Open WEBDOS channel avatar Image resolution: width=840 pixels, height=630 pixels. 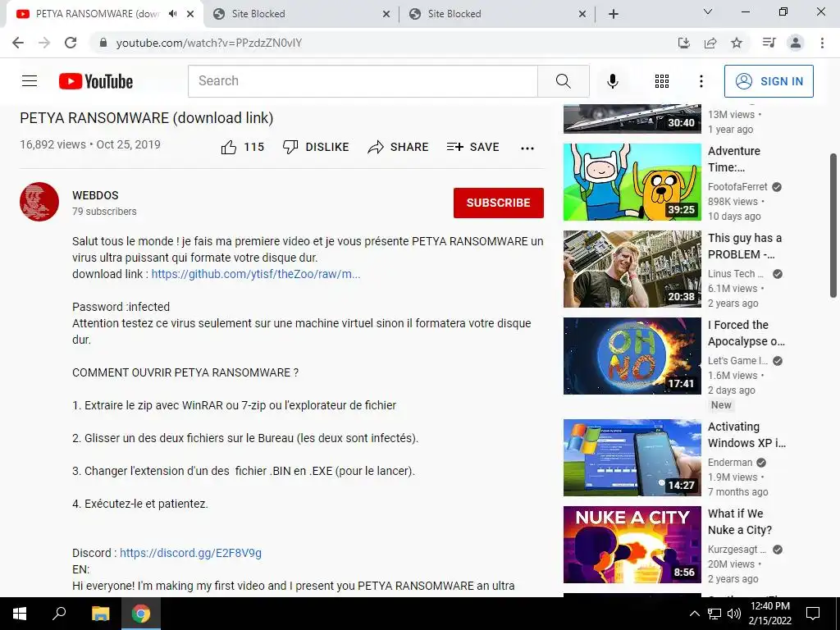[x=39, y=202]
